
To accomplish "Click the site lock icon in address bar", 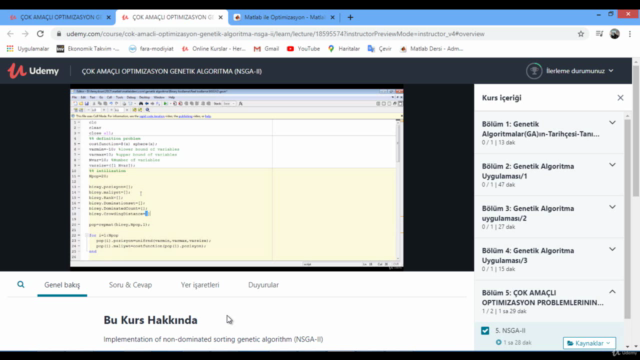I will (x=58, y=34).
